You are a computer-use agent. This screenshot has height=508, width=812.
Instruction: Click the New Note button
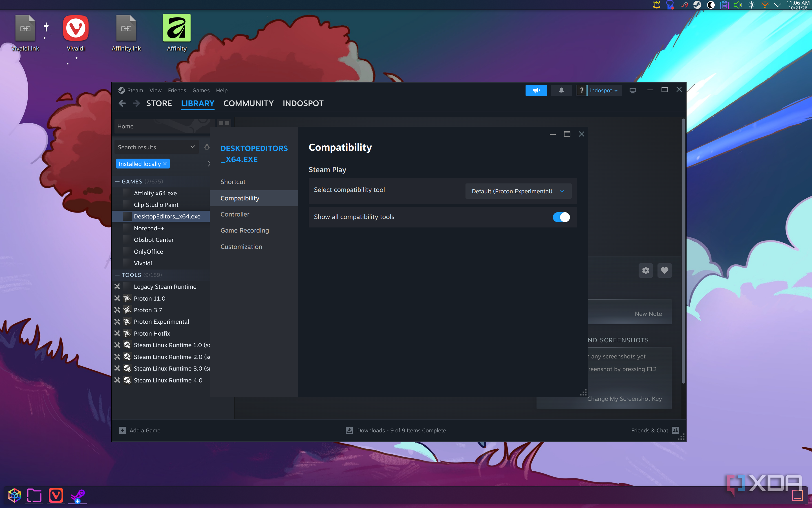(x=648, y=314)
